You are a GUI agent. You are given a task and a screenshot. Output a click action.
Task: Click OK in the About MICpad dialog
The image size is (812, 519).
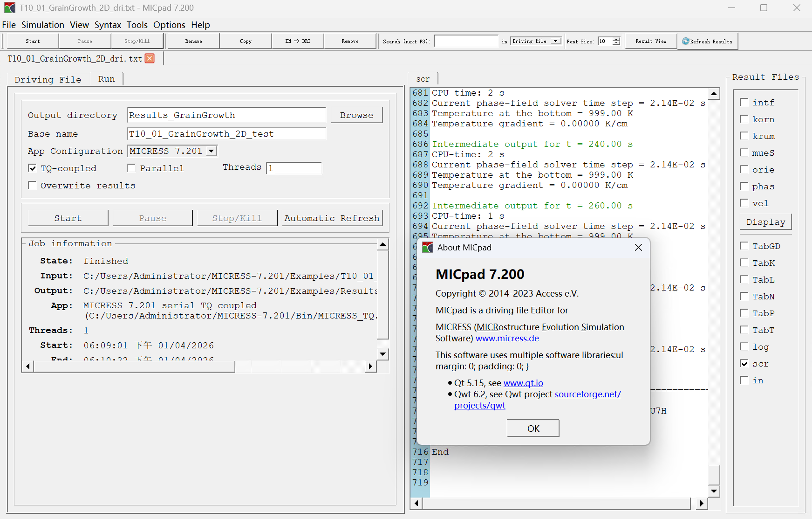tap(533, 428)
